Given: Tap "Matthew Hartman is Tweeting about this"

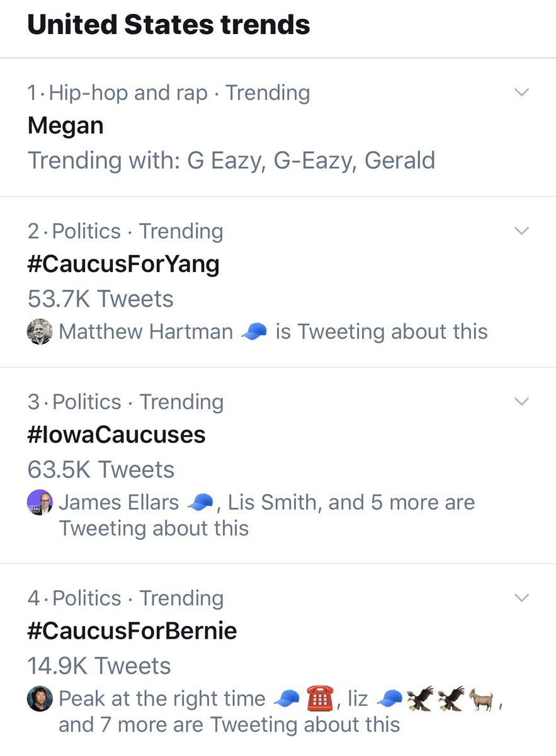Looking at the screenshot, I should (273, 331).
